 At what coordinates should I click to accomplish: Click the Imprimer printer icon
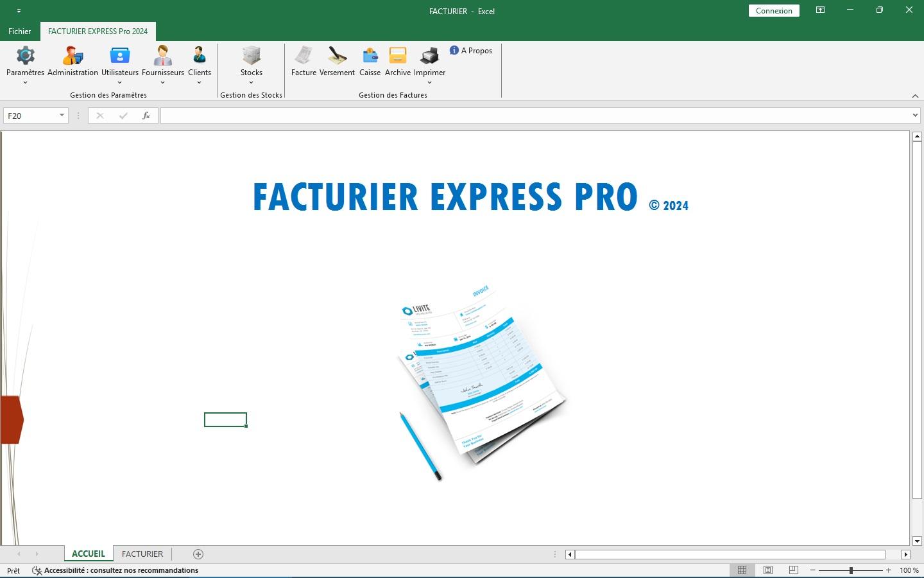click(x=430, y=56)
